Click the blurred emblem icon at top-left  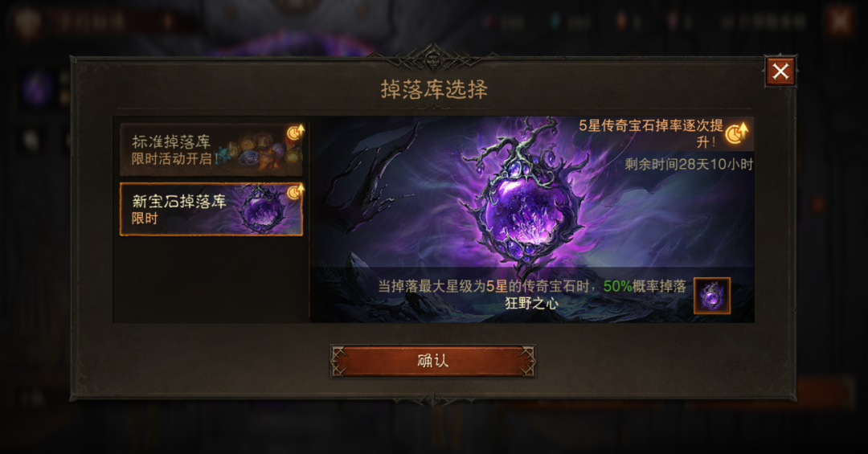pyautogui.click(x=27, y=23)
